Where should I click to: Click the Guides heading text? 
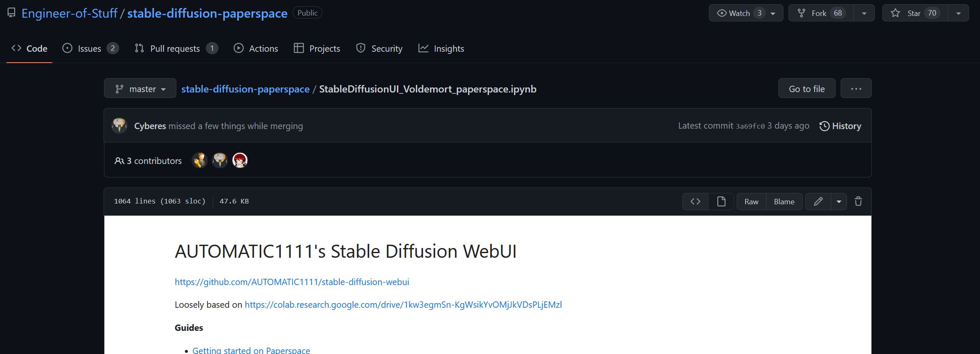coord(189,328)
